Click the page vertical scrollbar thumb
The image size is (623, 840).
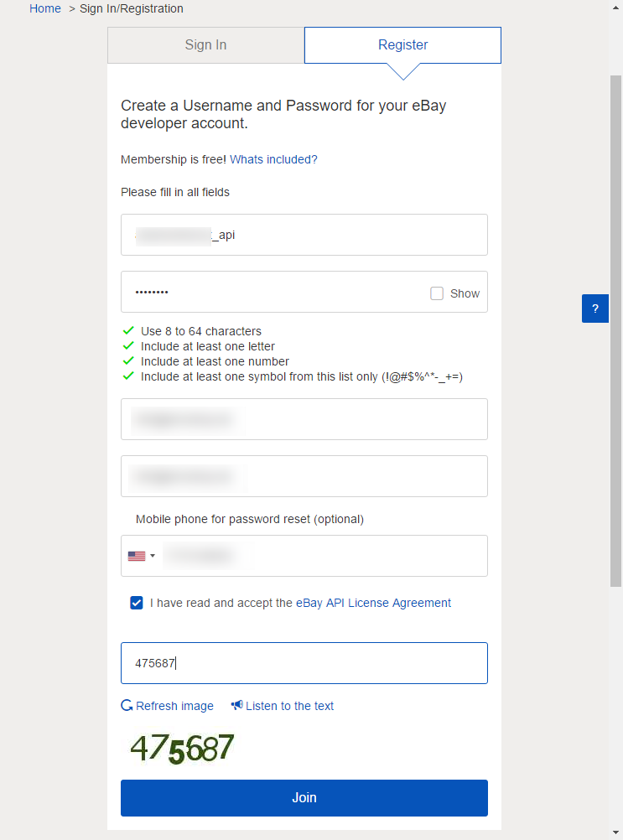pos(616,331)
